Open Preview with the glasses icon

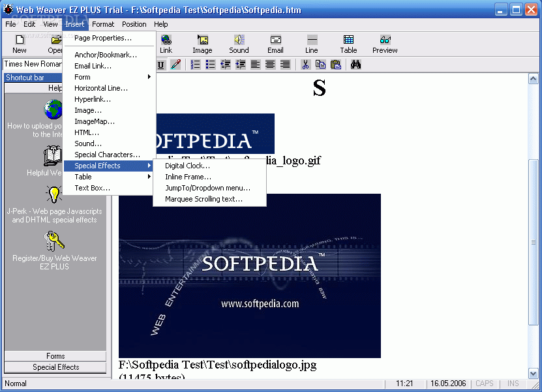(385, 44)
